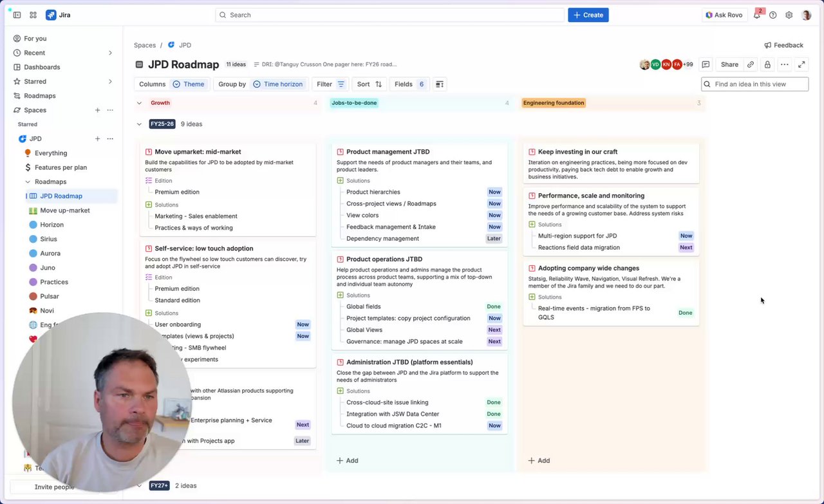Collapse the Roadmaps tree item
The height and width of the screenshot is (504, 824).
28,182
